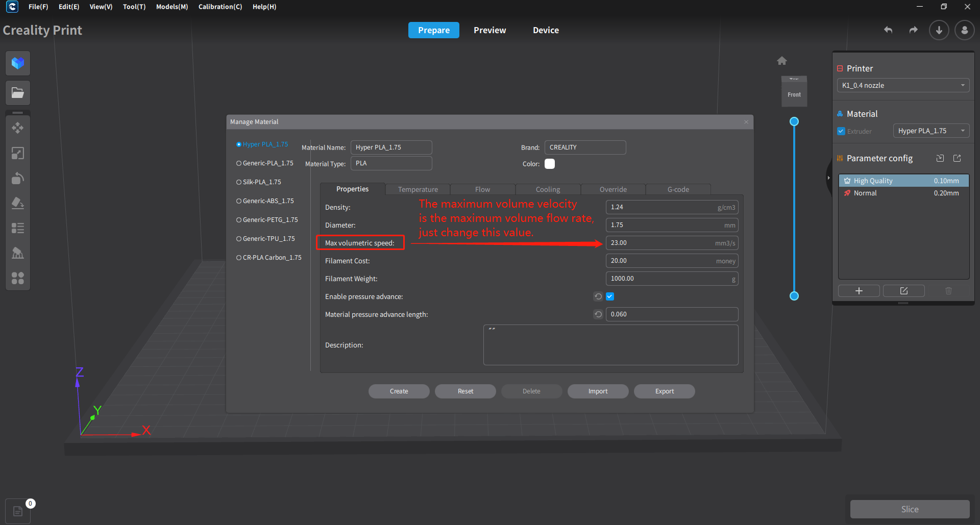Click the download circle icon
This screenshot has height=525, width=980.
pyautogui.click(x=939, y=30)
